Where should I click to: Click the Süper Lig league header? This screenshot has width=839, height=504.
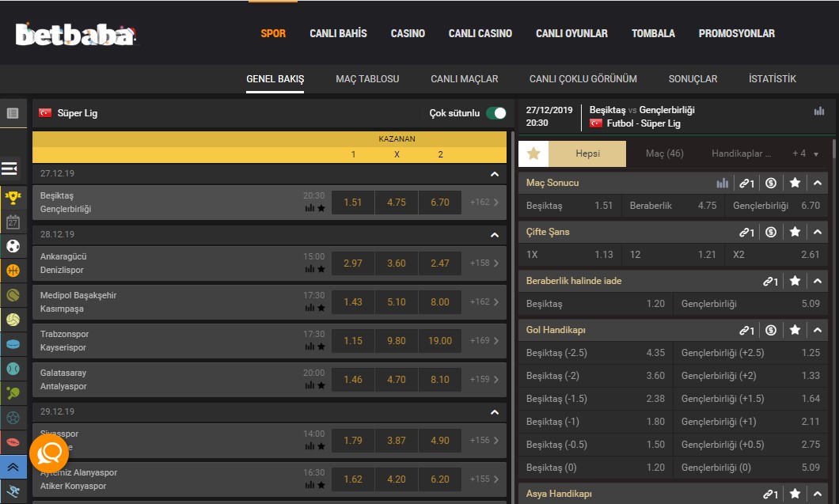coord(77,113)
